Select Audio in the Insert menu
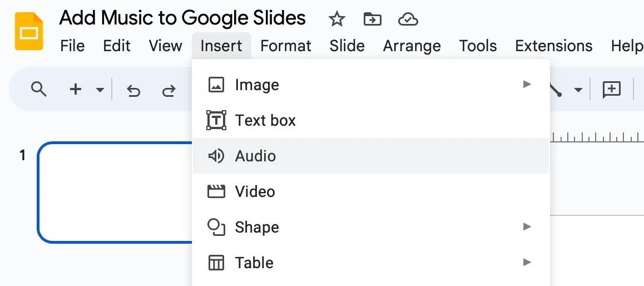The width and height of the screenshot is (644, 286). [x=371, y=156]
